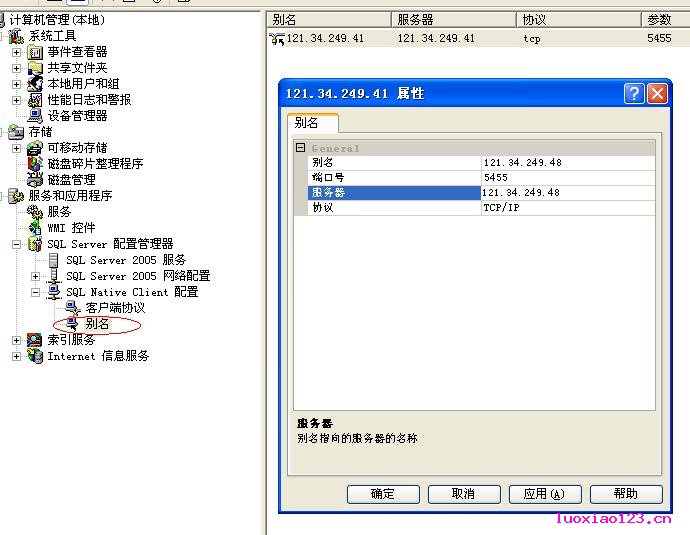Click the Removable Storage (可移动存储) icon
This screenshot has width=690, height=535.
coord(35,148)
